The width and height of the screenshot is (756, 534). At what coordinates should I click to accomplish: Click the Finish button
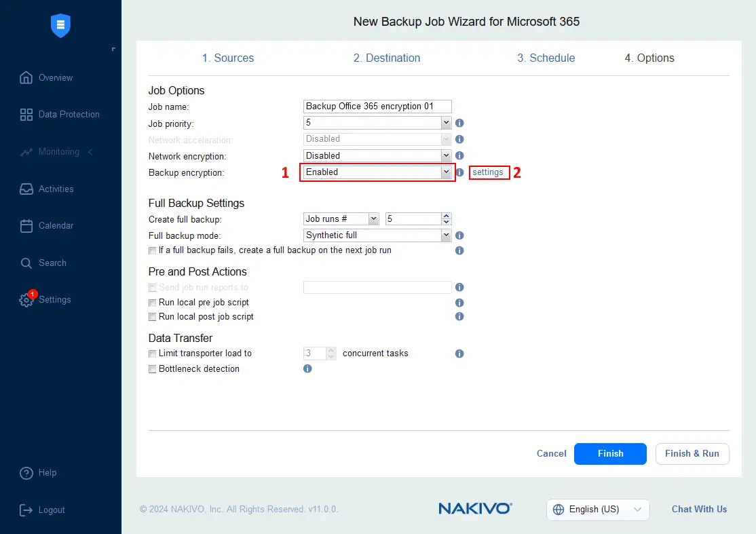tap(610, 453)
